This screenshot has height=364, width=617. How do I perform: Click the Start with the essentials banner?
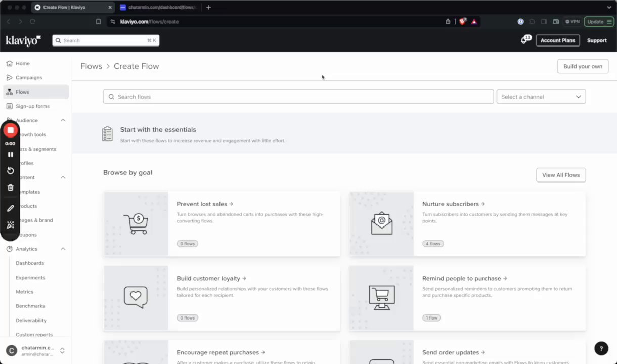344,133
